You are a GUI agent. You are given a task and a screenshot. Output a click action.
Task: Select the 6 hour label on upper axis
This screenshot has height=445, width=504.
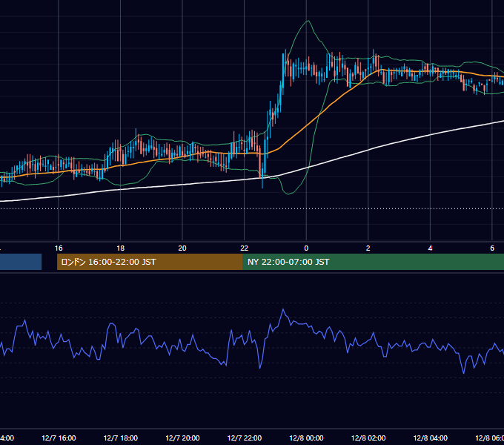(x=492, y=248)
